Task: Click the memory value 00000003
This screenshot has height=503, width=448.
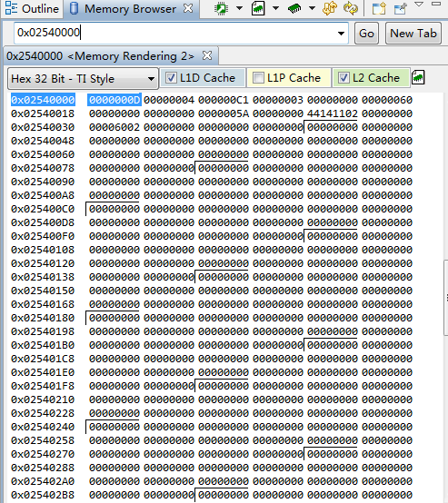Action: point(278,100)
